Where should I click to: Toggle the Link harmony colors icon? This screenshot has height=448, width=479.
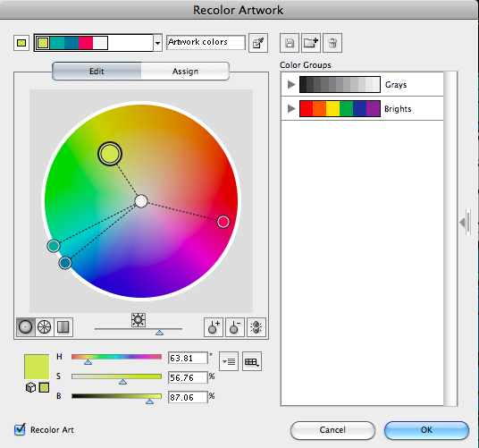[256, 327]
